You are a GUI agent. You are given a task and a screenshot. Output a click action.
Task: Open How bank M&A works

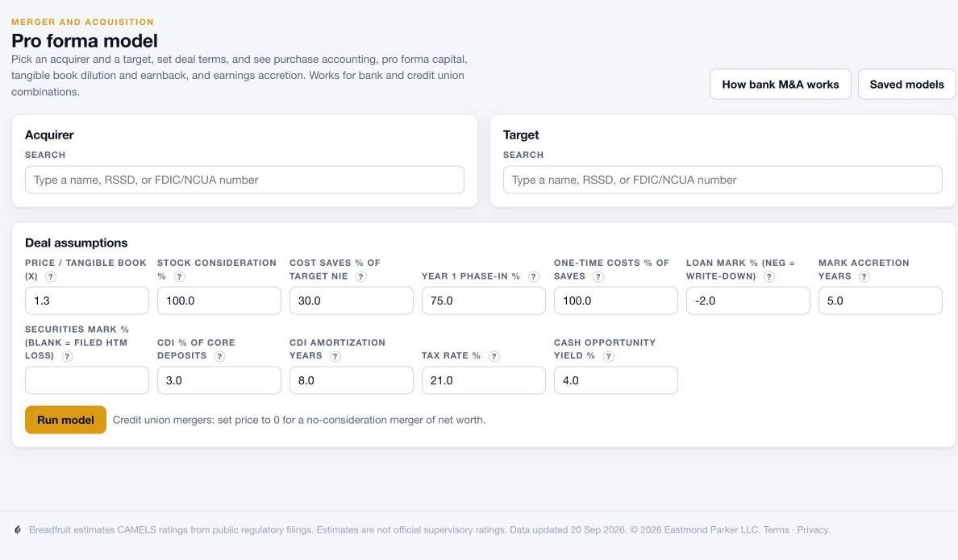[781, 85]
